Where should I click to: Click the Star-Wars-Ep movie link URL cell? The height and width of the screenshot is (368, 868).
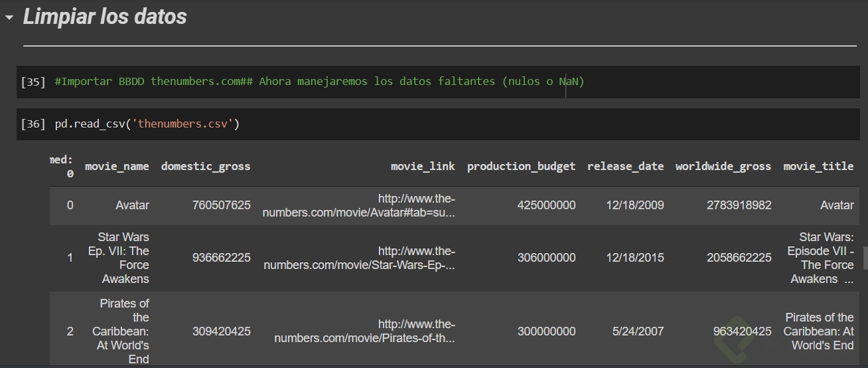[359, 258]
